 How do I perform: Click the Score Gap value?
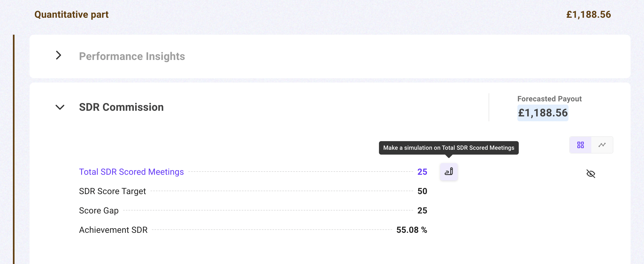coord(422,211)
